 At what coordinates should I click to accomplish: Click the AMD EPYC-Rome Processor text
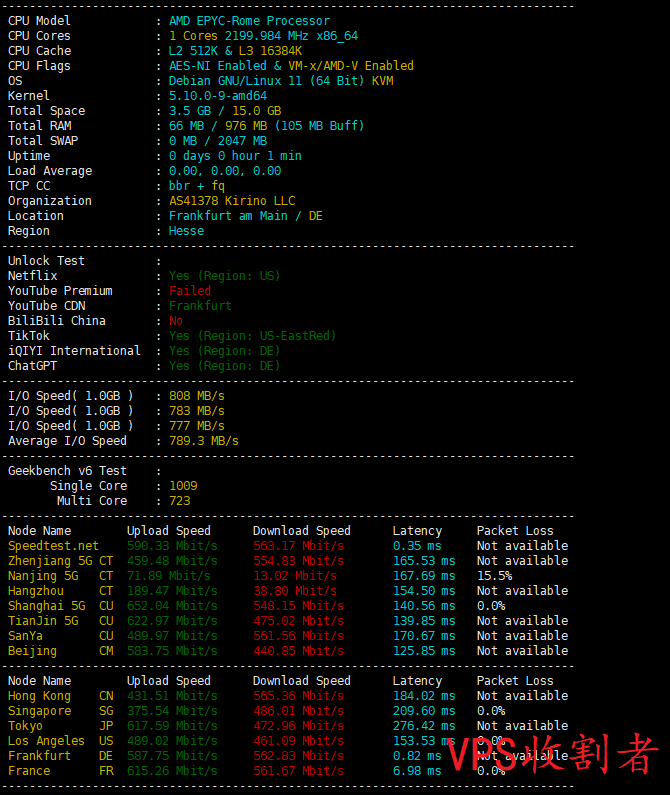coord(249,21)
